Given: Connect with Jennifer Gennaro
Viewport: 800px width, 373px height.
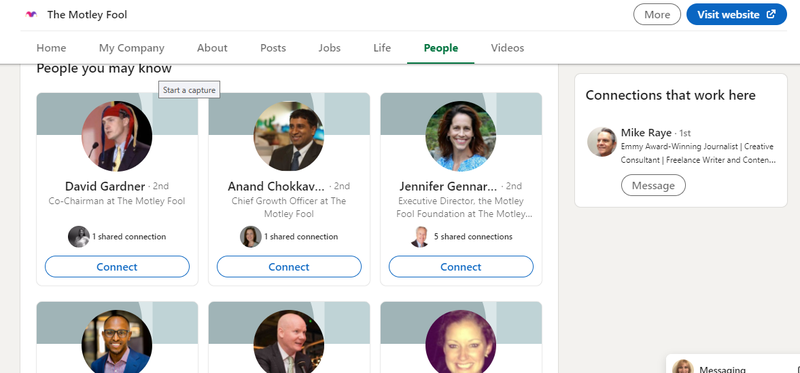Looking at the screenshot, I should click(461, 267).
